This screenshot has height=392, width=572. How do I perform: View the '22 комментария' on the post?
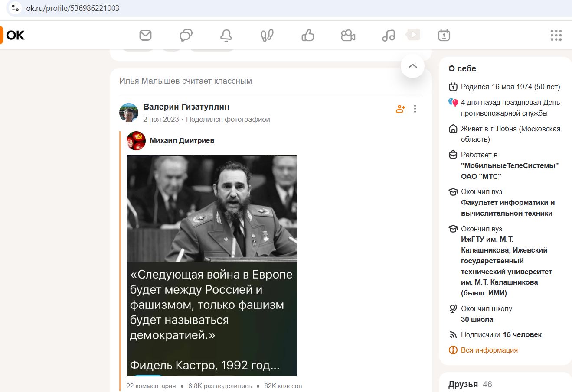click(x=151, y=385)
